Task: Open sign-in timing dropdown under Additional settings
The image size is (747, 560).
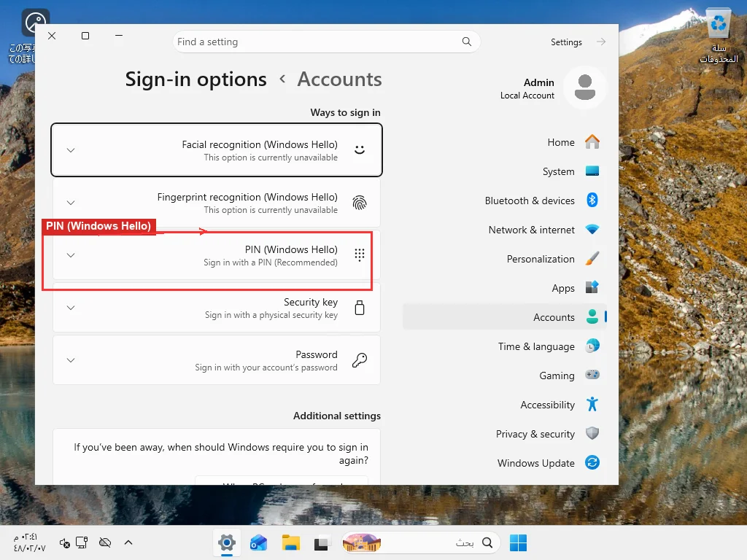Action: click(282, 480)
